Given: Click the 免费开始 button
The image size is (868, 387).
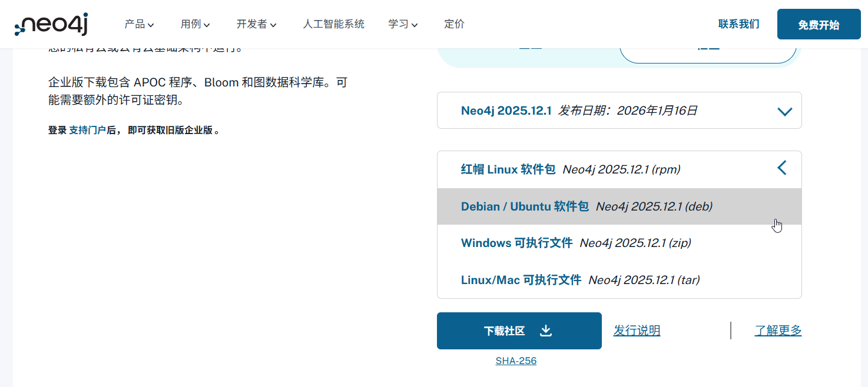Looking at the screenshot, I should coord(819,24).
